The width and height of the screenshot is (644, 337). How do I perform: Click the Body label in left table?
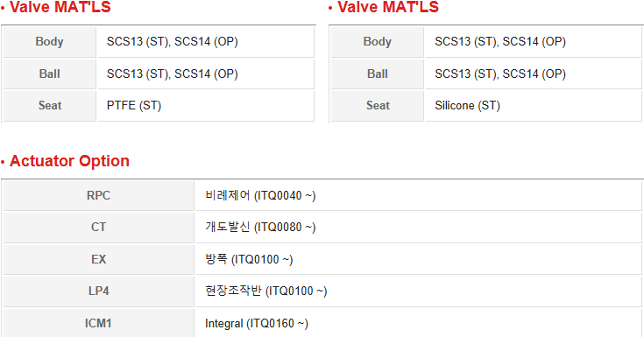(x=49, y=41)
